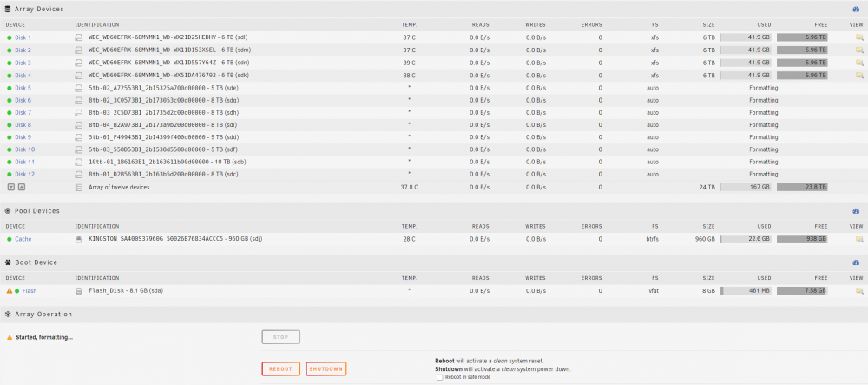The width and height of the screenshot is (868, 385).
Task: Open the Disk 3 view folder icon
Action: (x=859, y=63)
